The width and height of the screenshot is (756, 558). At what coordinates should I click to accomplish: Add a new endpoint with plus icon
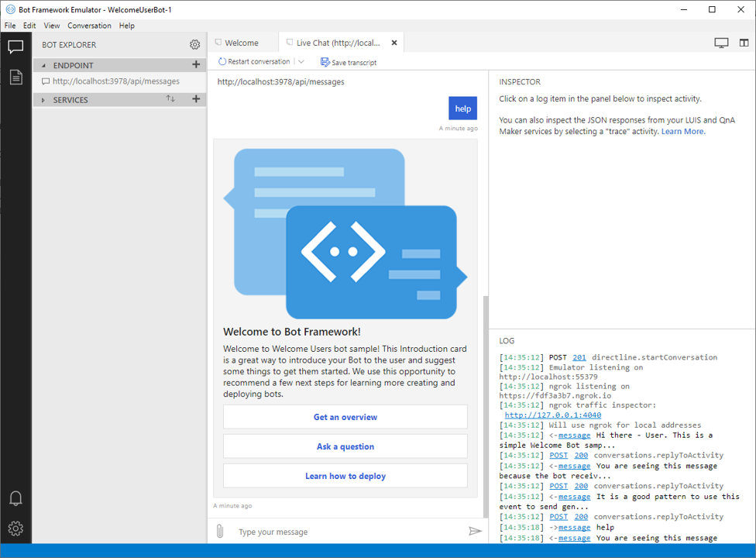coord(196,65)
